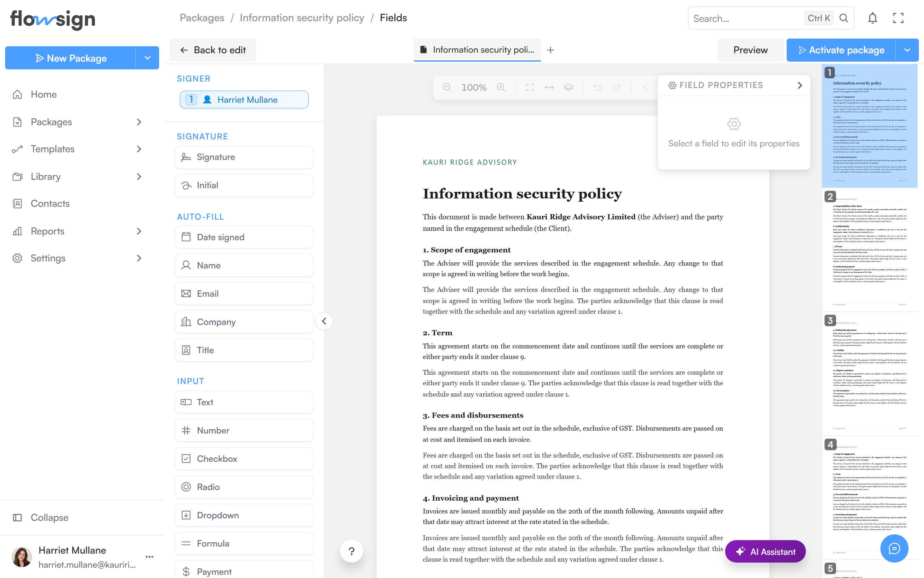The width and height of the screenshot is (924, 578).
Task: Click Information security policy breadcrumb
Action: [302, 18]
